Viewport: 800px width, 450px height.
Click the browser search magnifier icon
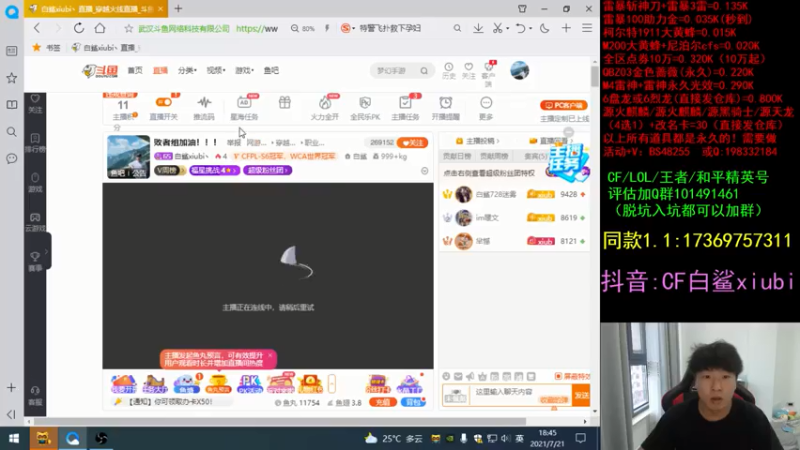point(457,28)
